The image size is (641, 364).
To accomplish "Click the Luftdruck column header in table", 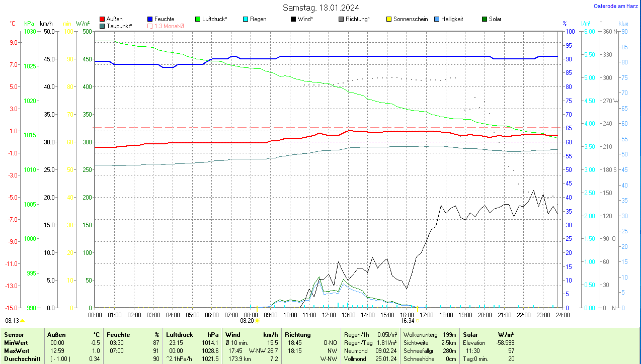I will [x=179, y=334].
